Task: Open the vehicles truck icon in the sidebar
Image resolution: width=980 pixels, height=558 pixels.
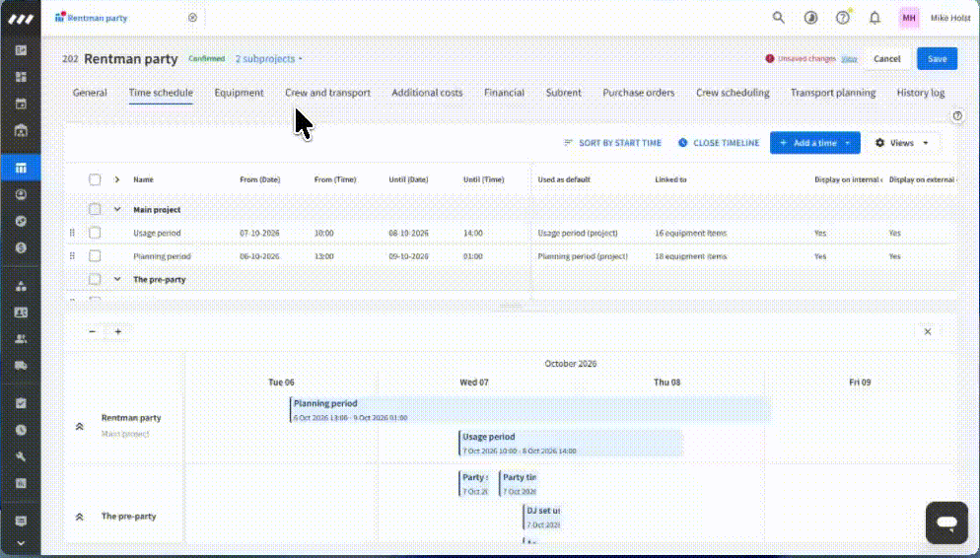Action: pyautogui.click(x=21, y=366)
